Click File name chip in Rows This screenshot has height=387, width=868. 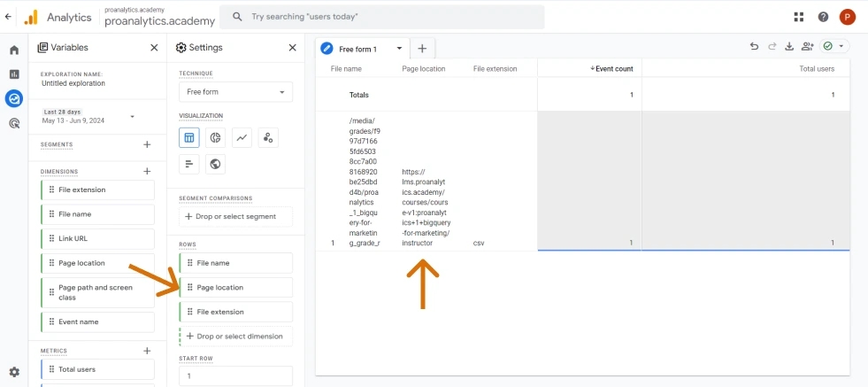[236, 263]
